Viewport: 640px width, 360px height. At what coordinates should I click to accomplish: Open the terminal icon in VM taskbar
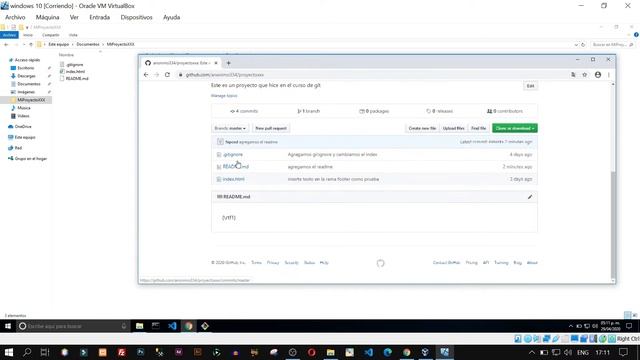(156, 326)
